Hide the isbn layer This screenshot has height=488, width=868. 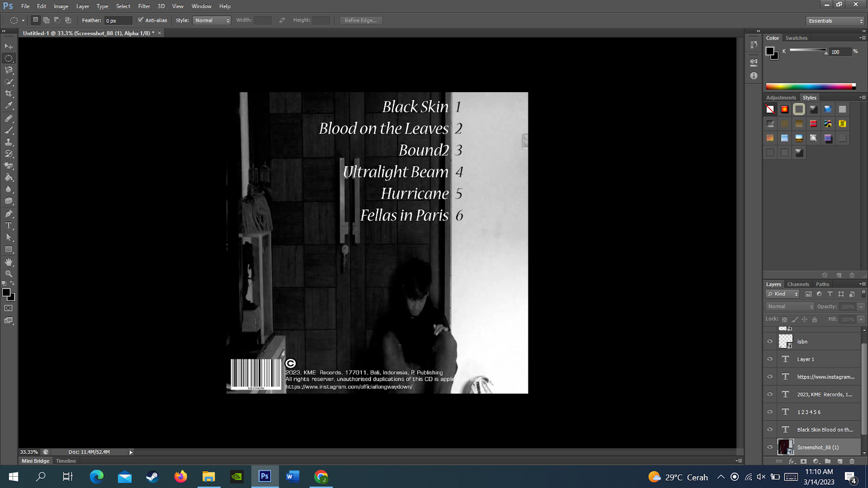coord(770,342)
